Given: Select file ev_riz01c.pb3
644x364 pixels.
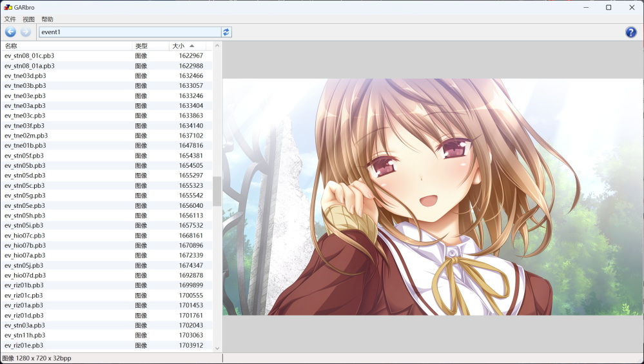Looking at the screenshot, I should pyautogui.click(x=106, y=296).
